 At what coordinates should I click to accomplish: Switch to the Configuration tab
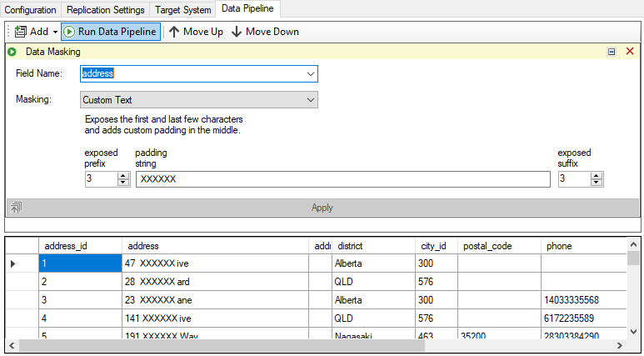tap(31, 9)
